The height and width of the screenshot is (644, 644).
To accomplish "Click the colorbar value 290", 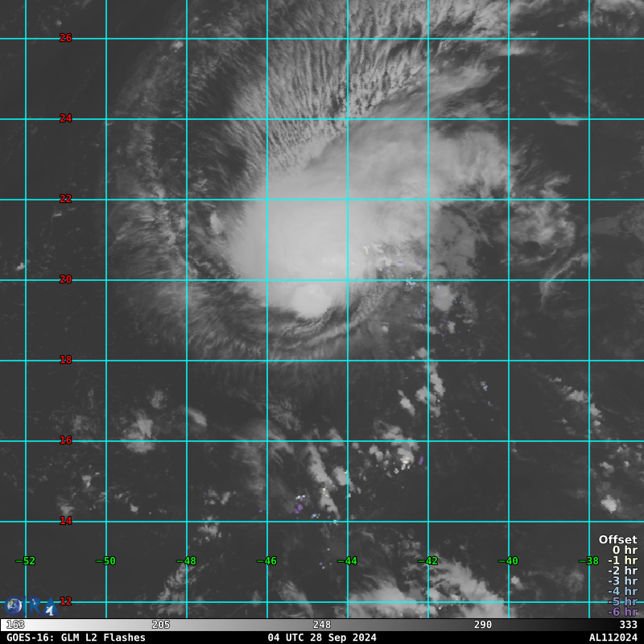I will [482, 625].
